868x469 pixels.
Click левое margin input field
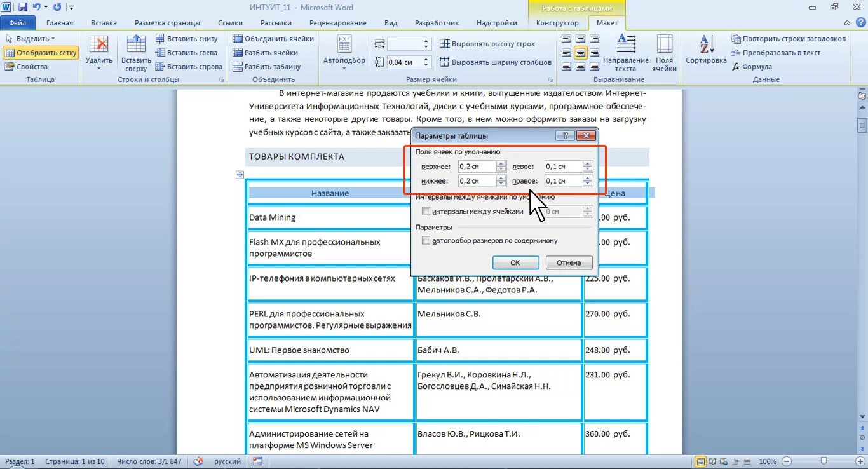[x=564, y=167]
